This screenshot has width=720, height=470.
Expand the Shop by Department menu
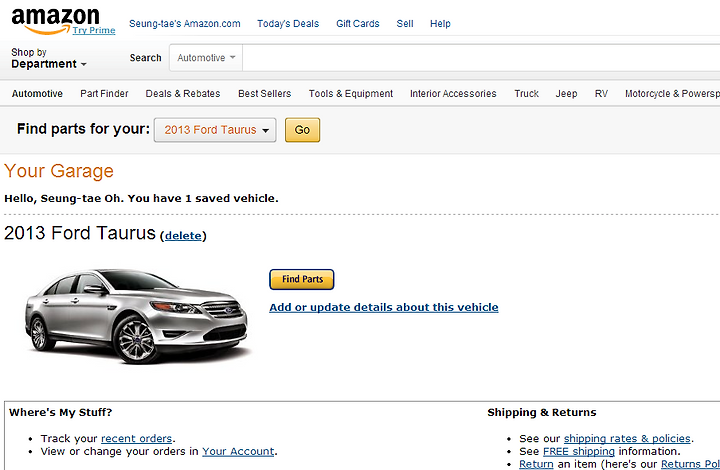tap(49, 58)
